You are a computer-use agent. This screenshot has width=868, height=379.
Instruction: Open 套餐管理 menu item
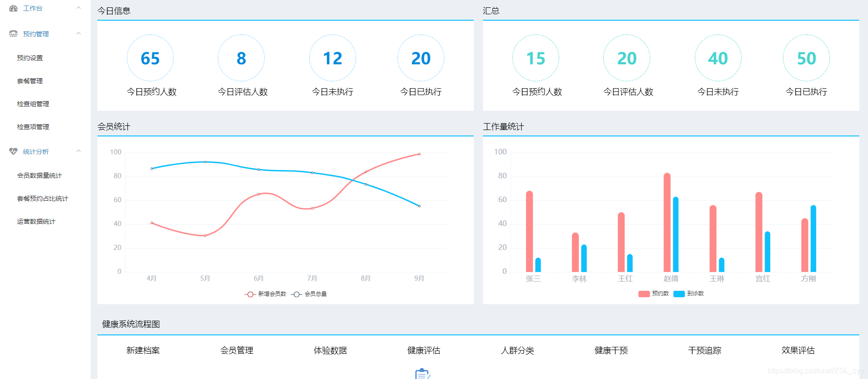click(30, 81)
